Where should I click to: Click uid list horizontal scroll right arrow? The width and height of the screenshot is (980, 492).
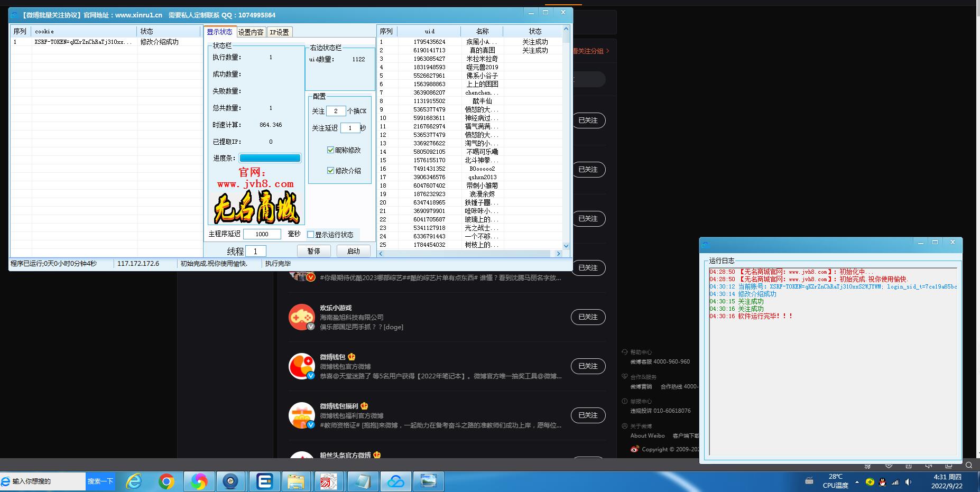(x=558, y=254)
